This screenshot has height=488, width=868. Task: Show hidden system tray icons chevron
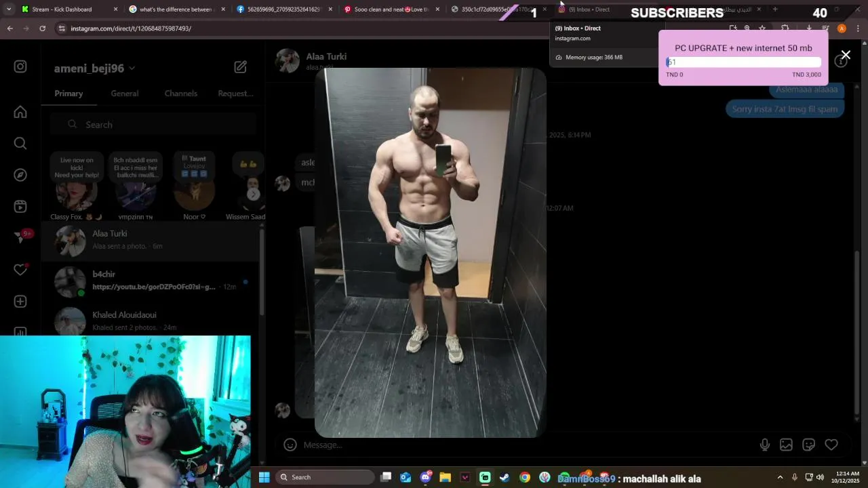click(780, 477)
